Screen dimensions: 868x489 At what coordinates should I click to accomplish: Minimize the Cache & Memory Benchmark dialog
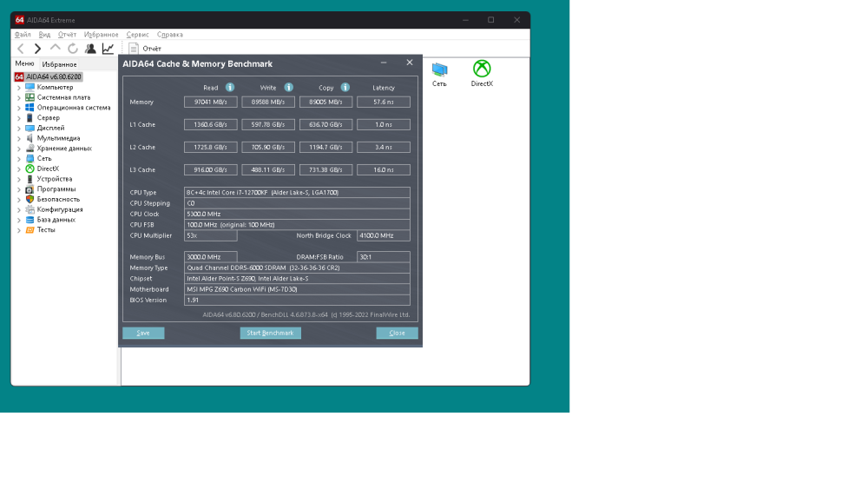[384, 63]
